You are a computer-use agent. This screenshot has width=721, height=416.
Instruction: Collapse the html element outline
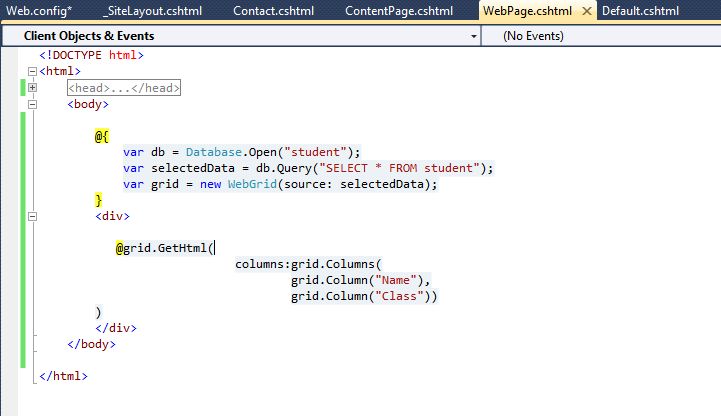[32, 71]
